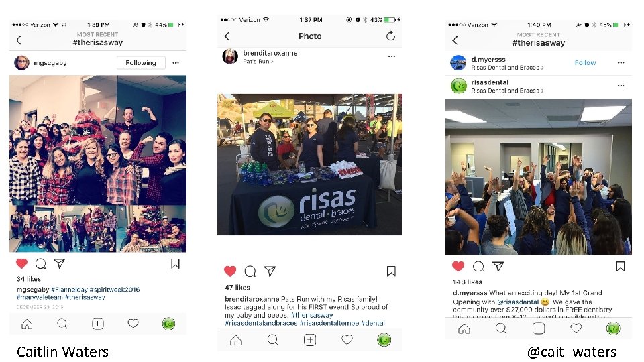Go back from the middle Photo screen
The height and width of the screenshot is (362, 644).
click(x=227, y=36)
